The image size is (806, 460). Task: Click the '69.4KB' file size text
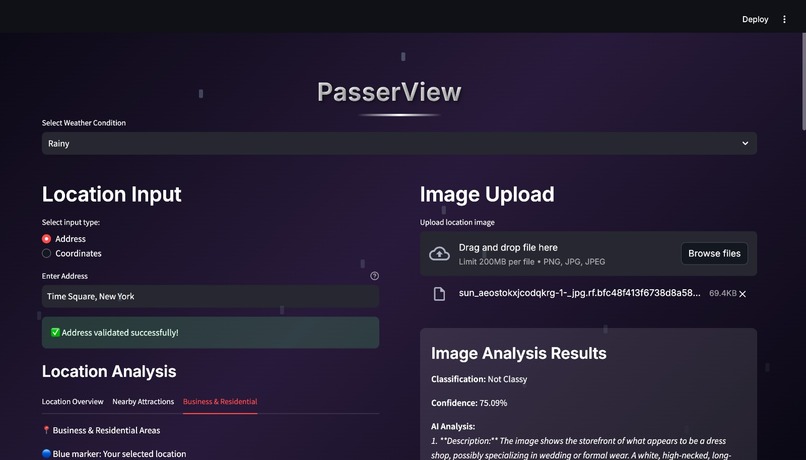pos(722,293)
